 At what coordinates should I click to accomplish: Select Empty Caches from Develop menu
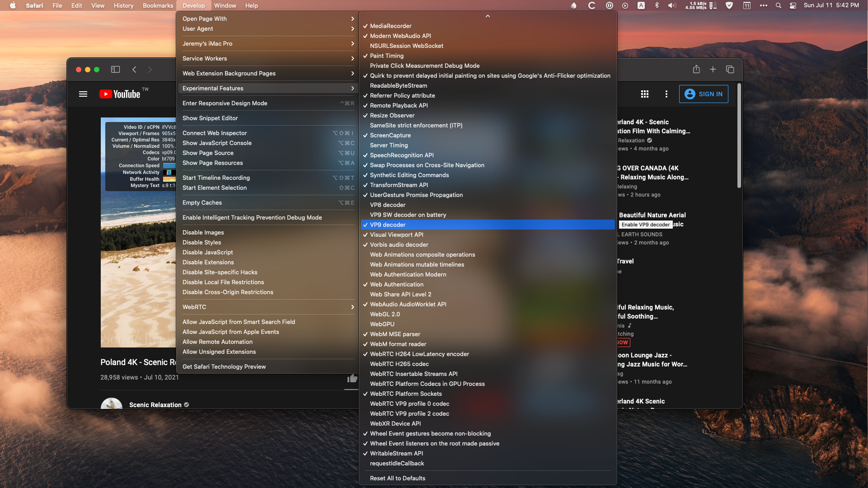point(202,202)
